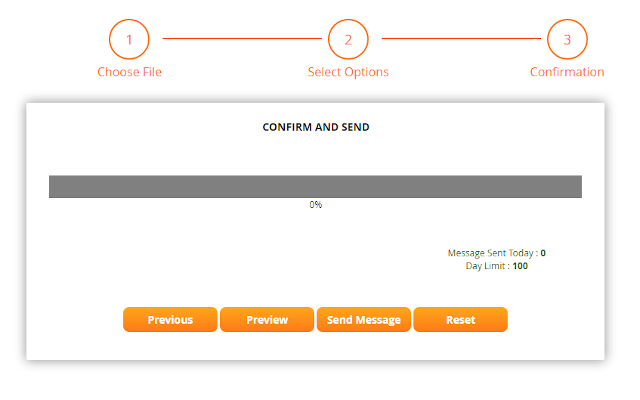
Task: Click the line between steps 2 and 3
Action: pyautogui.click(x=458, y=39)
